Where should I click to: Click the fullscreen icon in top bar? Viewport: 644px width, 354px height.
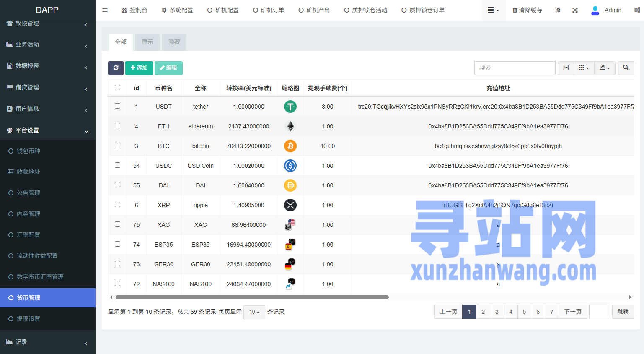click(x=575, y=10)
